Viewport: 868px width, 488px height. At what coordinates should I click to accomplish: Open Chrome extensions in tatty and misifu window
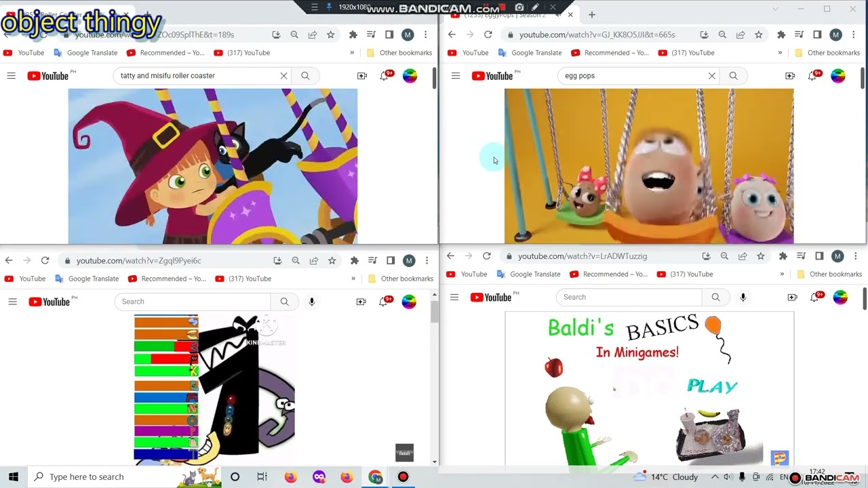pyautogui.click(x=353, y=35)
